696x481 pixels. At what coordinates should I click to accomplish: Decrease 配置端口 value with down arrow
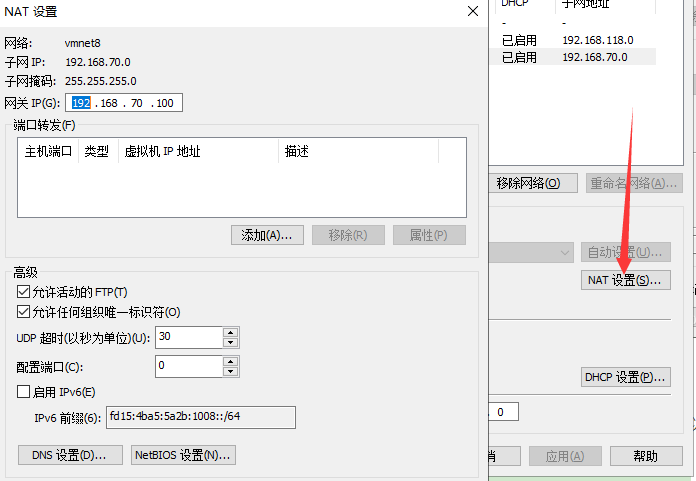coord(230,371)
